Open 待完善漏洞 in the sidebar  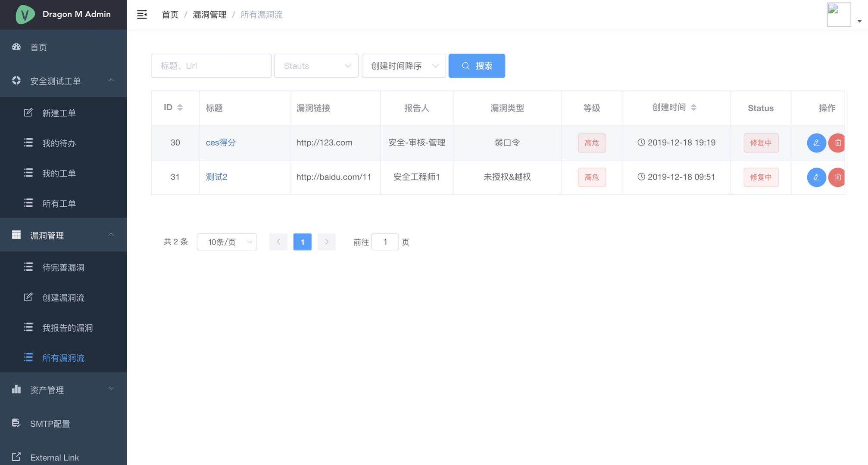coord(63,267)
